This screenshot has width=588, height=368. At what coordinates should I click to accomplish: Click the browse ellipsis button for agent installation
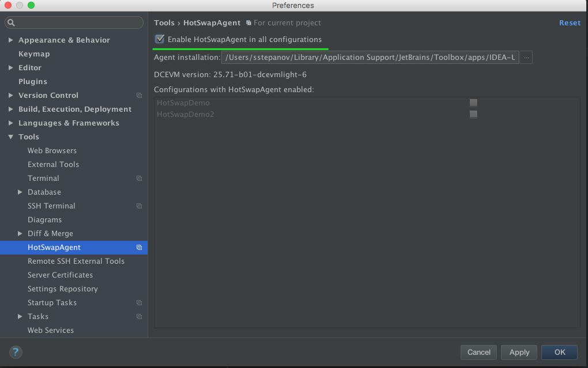click(526, 58)
